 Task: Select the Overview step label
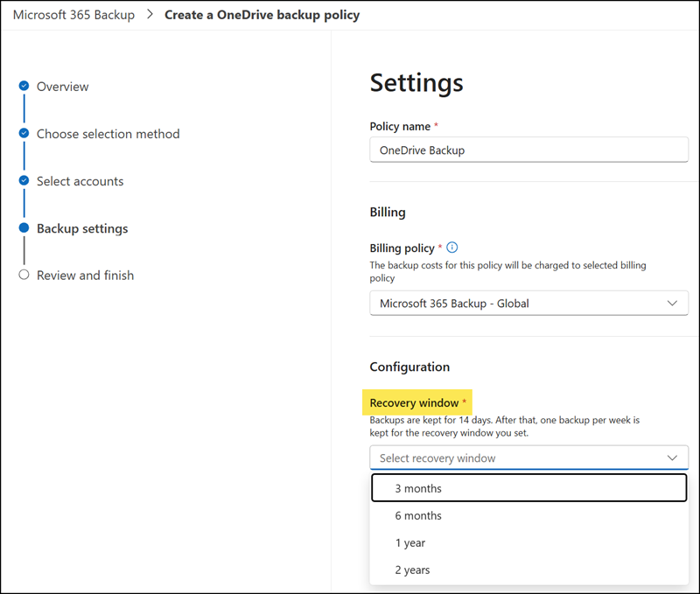[x=62, y=87]
